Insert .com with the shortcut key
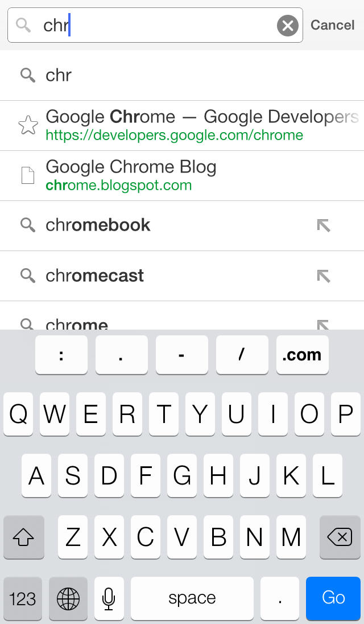This screenshot has width=364, height=624. coord(302,355)
